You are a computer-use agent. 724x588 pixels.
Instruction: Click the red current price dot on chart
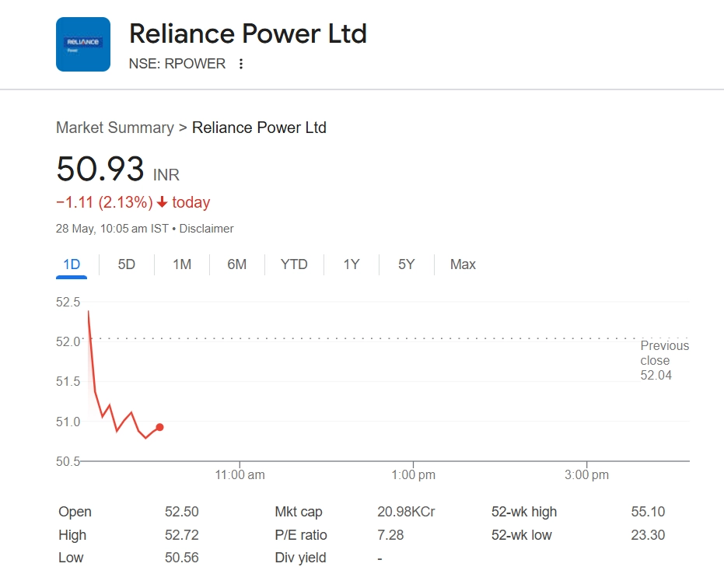[x=159, y=427]
